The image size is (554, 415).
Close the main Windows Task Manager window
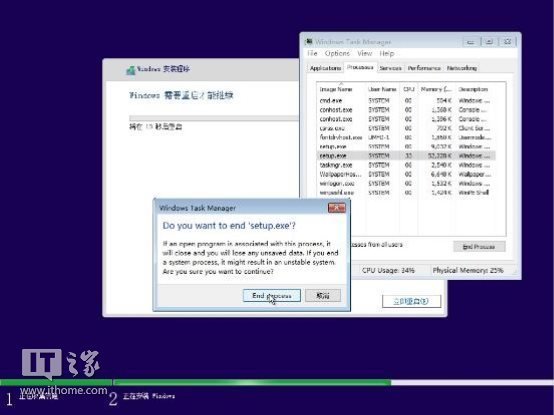pyautogui.click(x=507, y=42)
